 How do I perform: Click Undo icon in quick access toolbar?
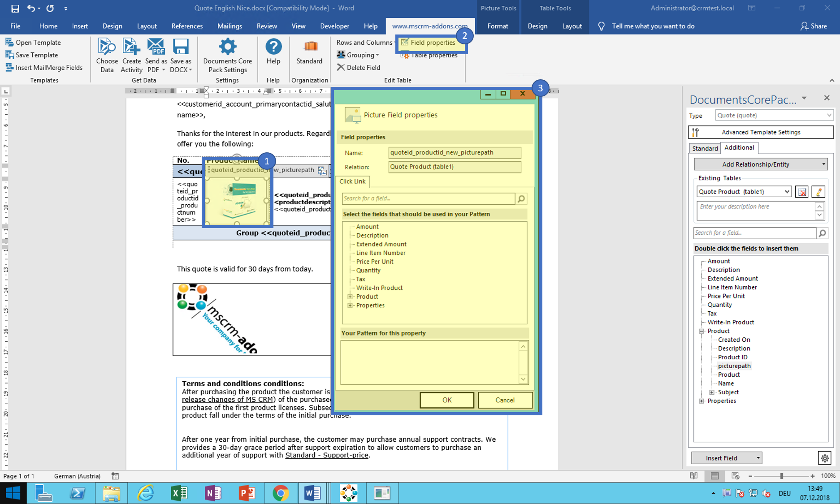click(x=31, y=8)
